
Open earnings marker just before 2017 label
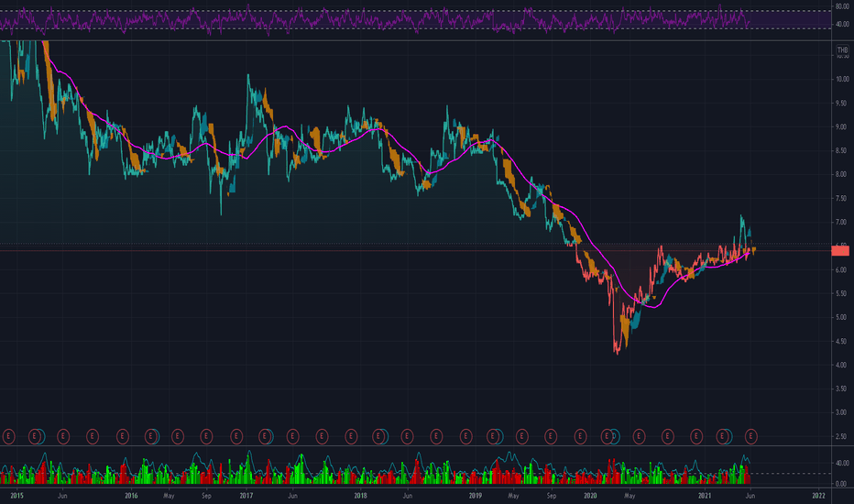(x=235, y=436)
